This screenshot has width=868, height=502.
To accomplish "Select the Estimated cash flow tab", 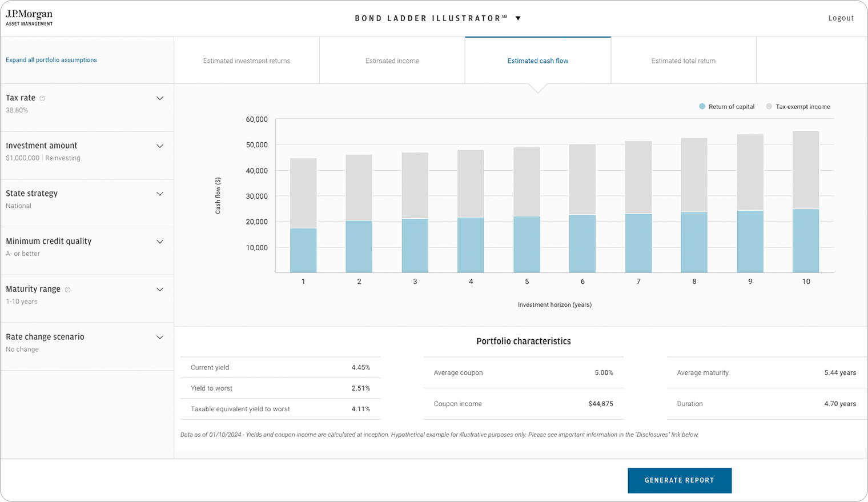I will pos(538,61).
